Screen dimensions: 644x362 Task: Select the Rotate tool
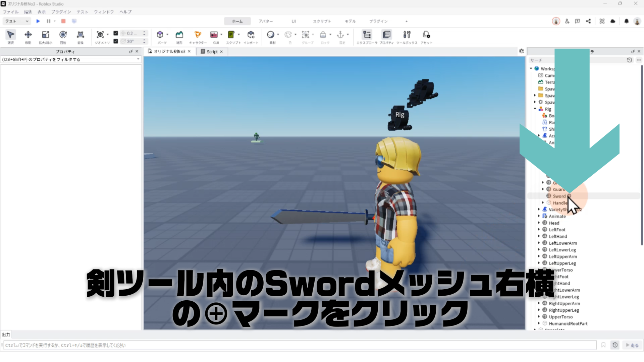click(63, 35)
